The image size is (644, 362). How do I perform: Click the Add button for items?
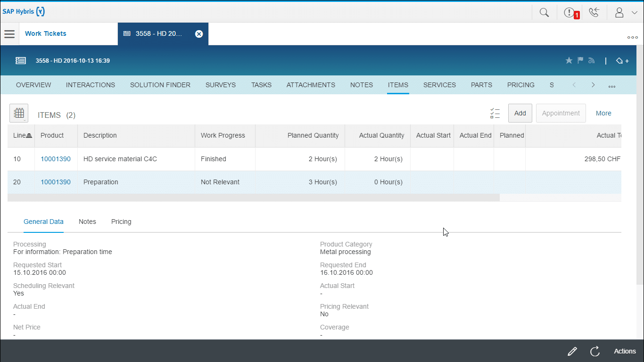pyautogui.click(x=520, y=113)
